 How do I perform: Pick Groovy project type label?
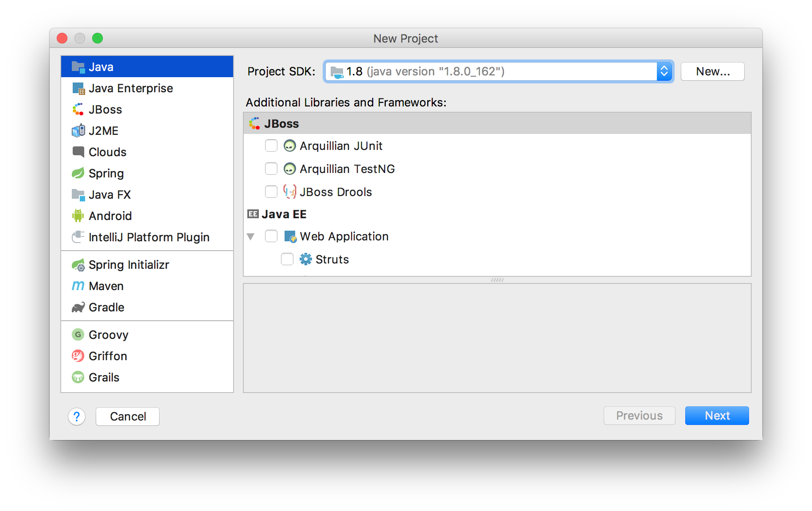coord(109,335)
